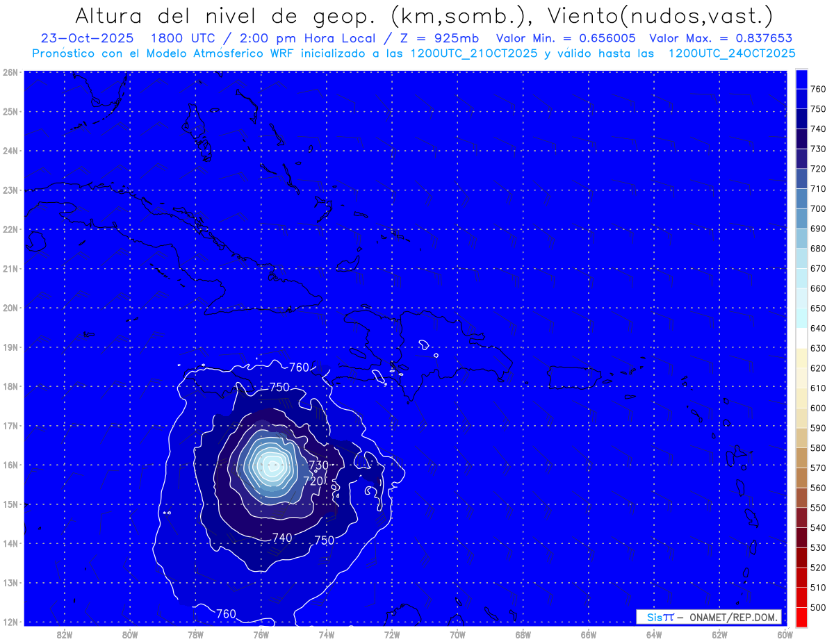This screenshot has height=644, width=834.
Task: Click the blue colorbar segment above 760
Action: click(801, 79)
